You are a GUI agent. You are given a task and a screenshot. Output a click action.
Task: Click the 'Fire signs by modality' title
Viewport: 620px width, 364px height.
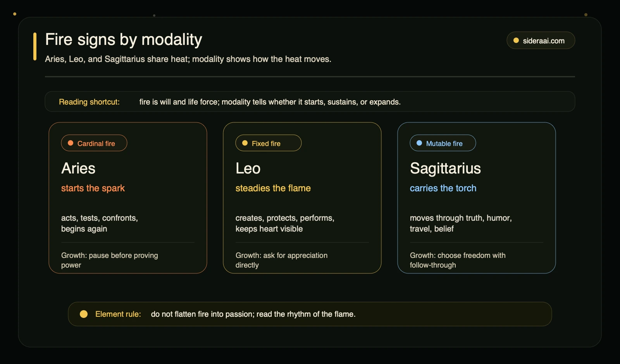coord(124,40)
